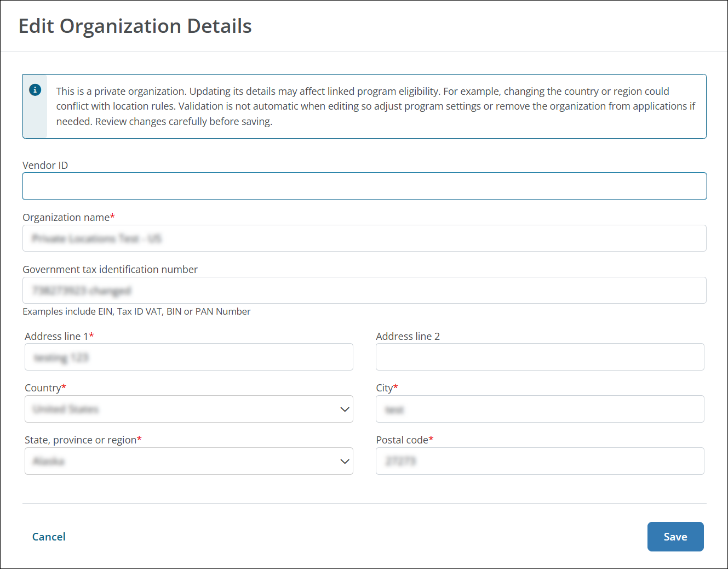Click the Address line 1 field
The image size is (728, 569).
click(x=188, y=357)
